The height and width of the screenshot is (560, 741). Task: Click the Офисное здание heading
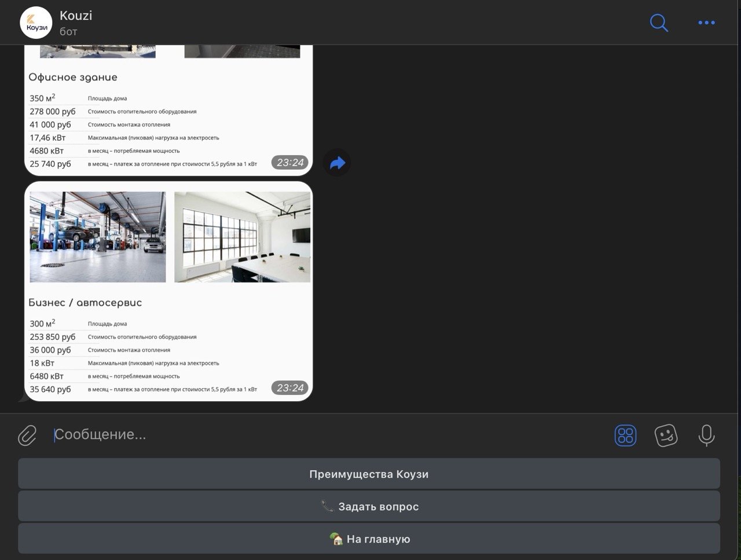[73, 77]
